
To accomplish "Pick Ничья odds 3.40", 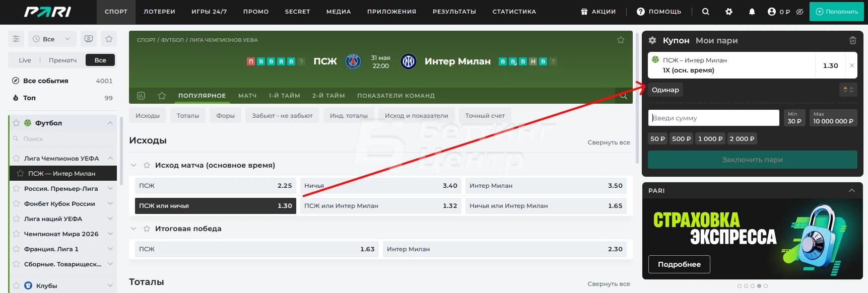I will (x=381, y=186).
